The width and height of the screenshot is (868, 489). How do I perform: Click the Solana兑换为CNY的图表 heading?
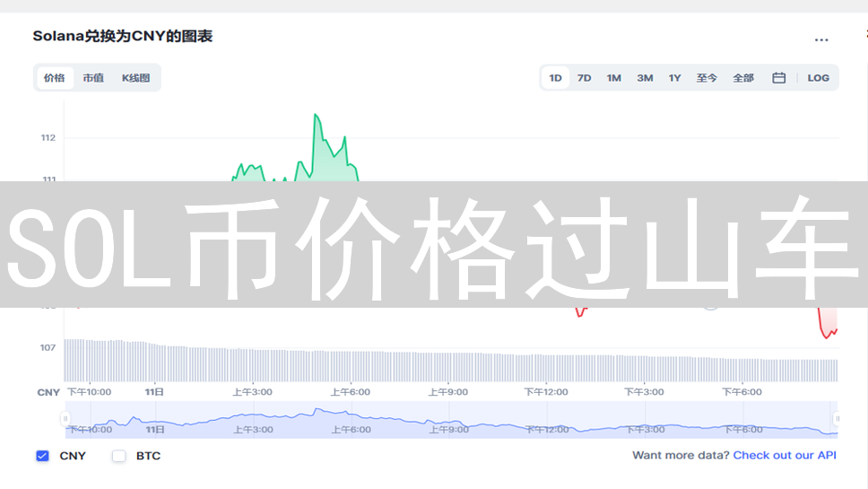pos(122,36)
